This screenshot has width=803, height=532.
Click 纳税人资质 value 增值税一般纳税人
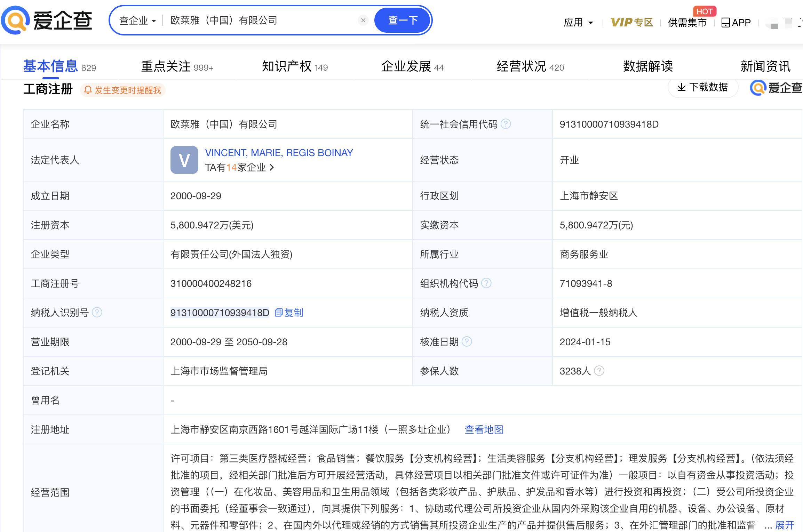(x=598, y=313)
